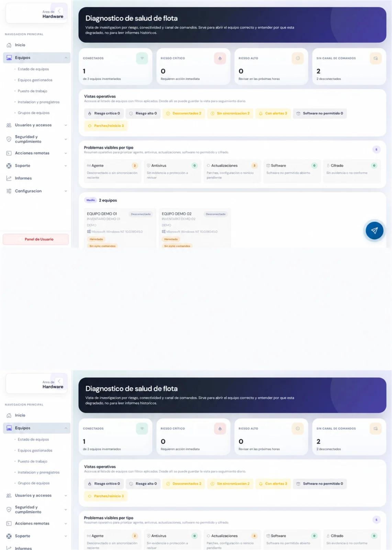Expand Usuarios y accesos chevron in upper sidebar
This screenshot has width=392, height=550.
click(x=66, y=125)
